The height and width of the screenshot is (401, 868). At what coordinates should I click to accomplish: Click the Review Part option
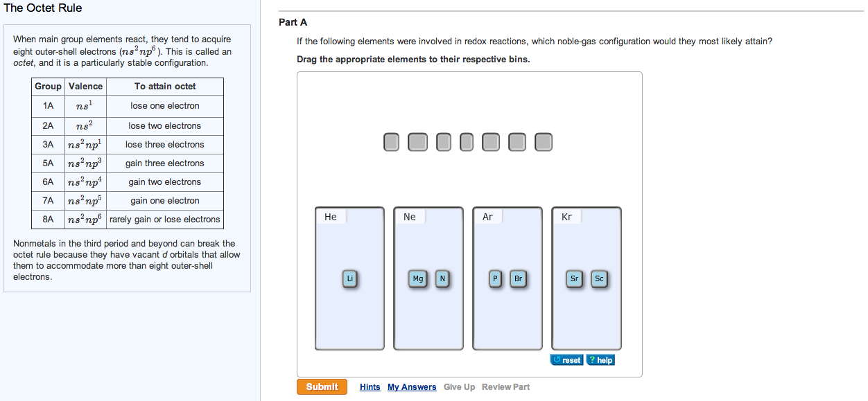pos(505,386)
